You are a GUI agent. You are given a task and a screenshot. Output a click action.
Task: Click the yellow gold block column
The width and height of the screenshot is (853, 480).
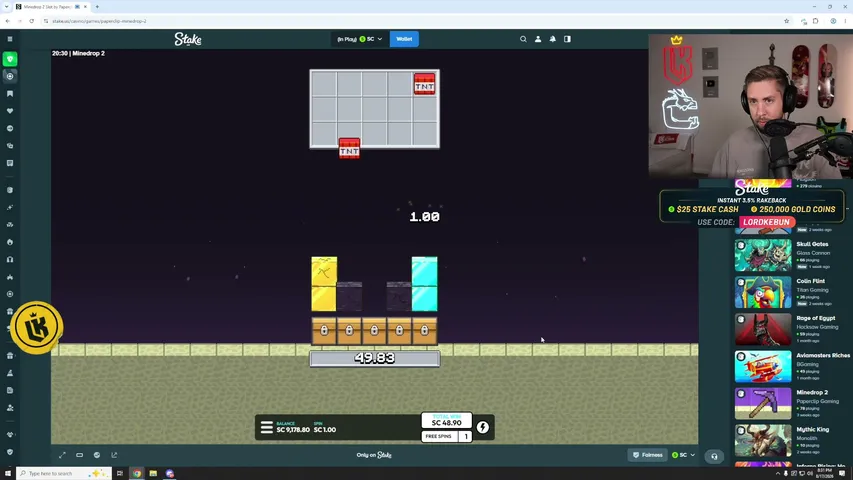[x=324, y=284]
